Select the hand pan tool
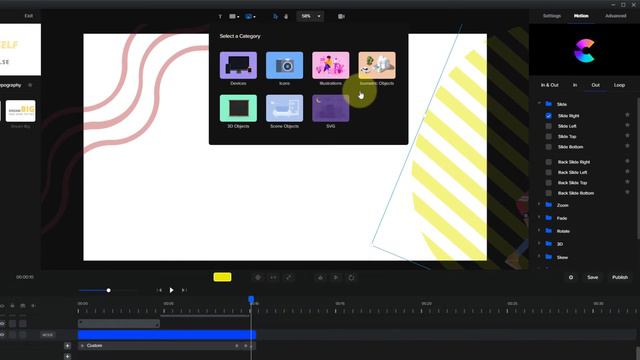Image resolution: width=640 pixels, height=360 pixels. click(286, 17)
